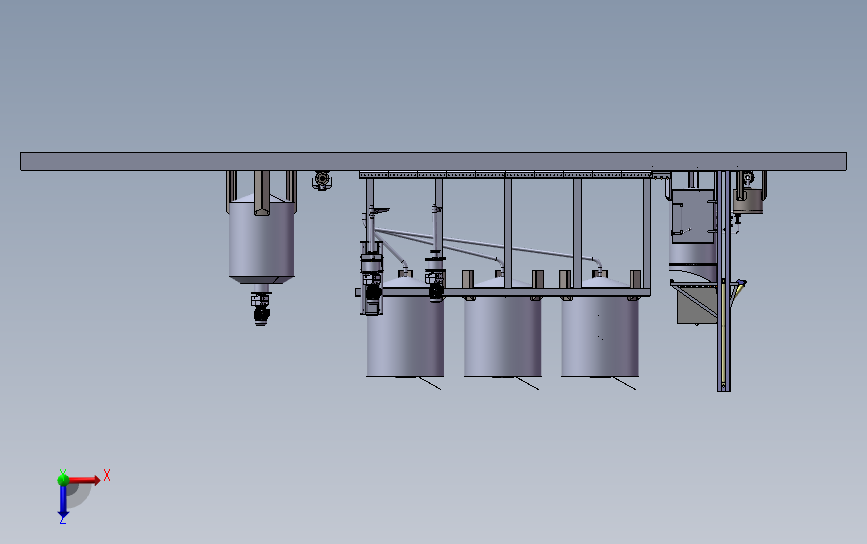Click the blue Z axis arrow of the triad
The height and width of the screenshot is (544, 867).
click(63, 502)
